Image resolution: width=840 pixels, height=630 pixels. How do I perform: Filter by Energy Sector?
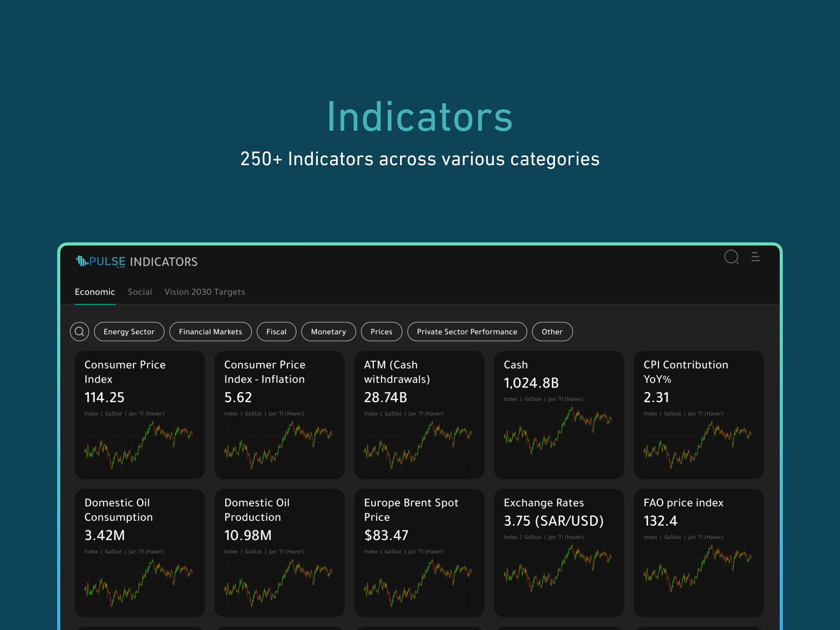tap(129, 331)
